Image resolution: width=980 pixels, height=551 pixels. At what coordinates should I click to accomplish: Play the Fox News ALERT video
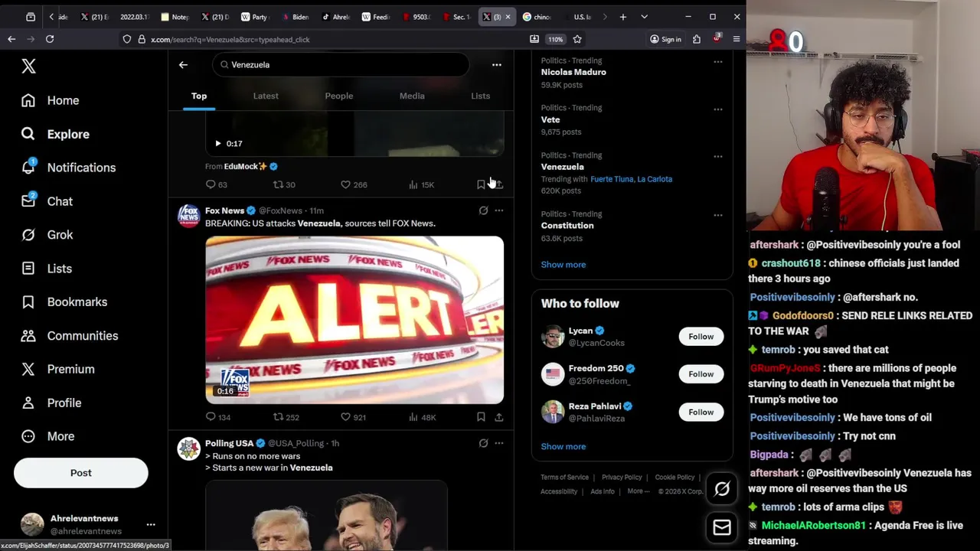(354, 320)
